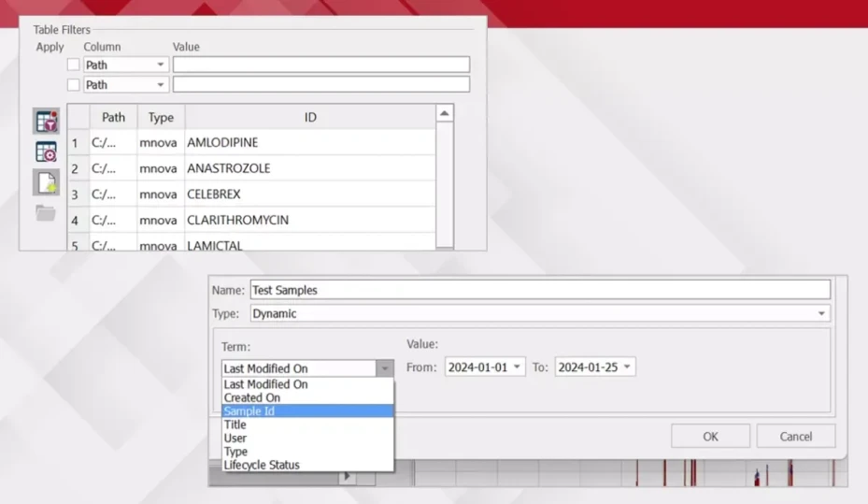Click mnova type cell in AMLODIPINE row
868x504 pixels.
(161, 142)
